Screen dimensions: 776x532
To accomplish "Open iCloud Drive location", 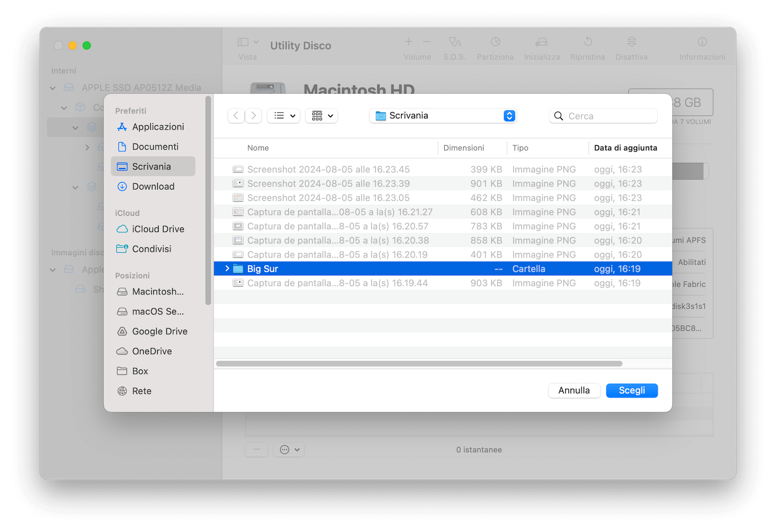I will point(153,229).
